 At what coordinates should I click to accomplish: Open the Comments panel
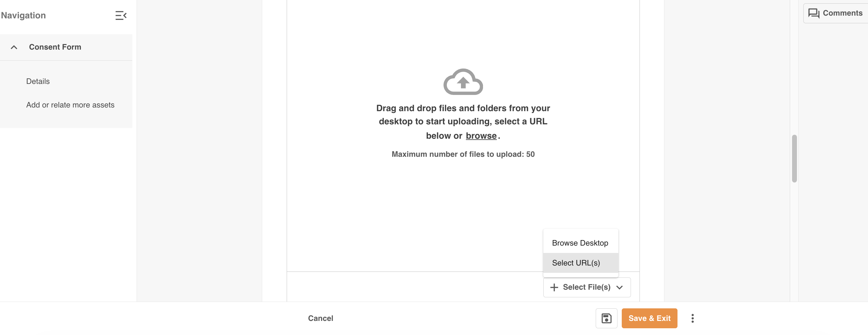click(835, 13)
